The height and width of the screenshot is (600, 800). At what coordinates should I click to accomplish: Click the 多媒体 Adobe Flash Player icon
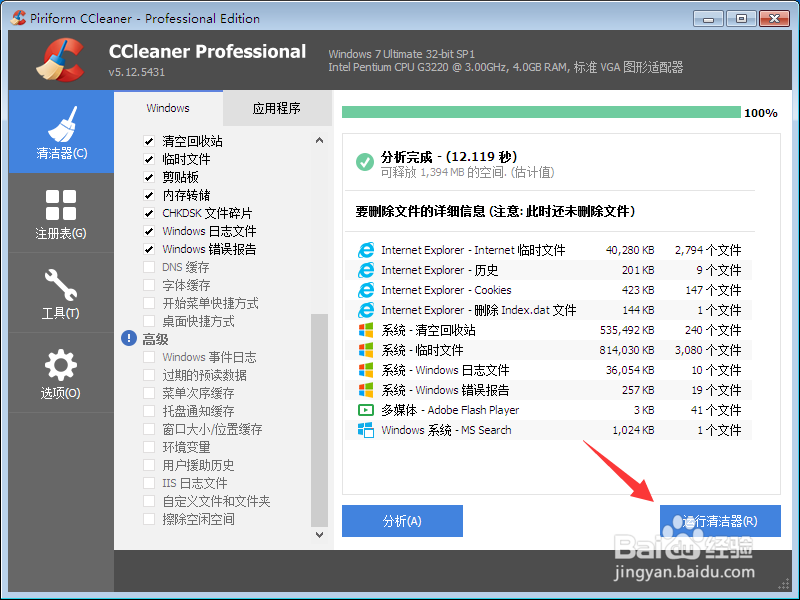coord(366,410)
